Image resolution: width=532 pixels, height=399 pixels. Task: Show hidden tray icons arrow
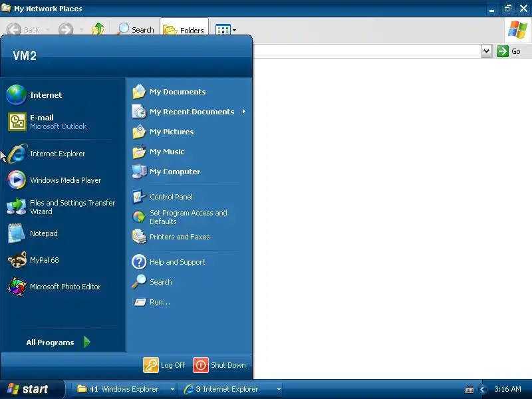tap(482, 389)
